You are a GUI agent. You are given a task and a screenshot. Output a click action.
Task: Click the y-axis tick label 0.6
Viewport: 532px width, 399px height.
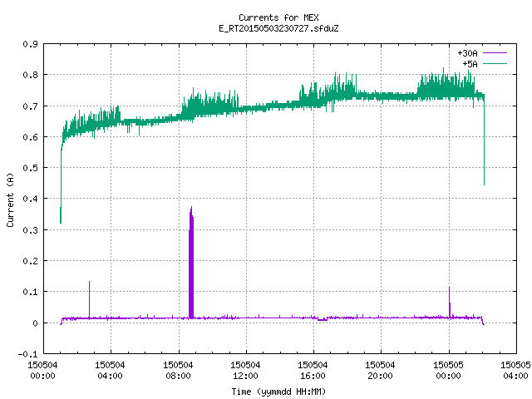click(30, 137)
